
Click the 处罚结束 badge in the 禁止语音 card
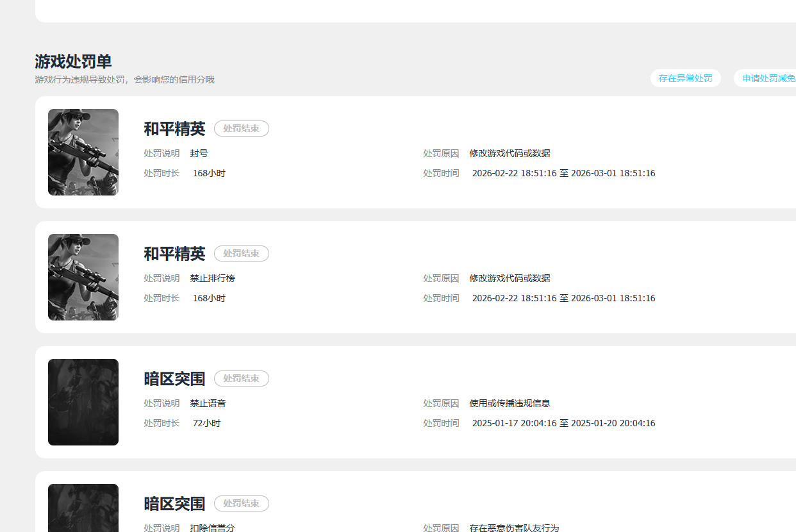241,378
